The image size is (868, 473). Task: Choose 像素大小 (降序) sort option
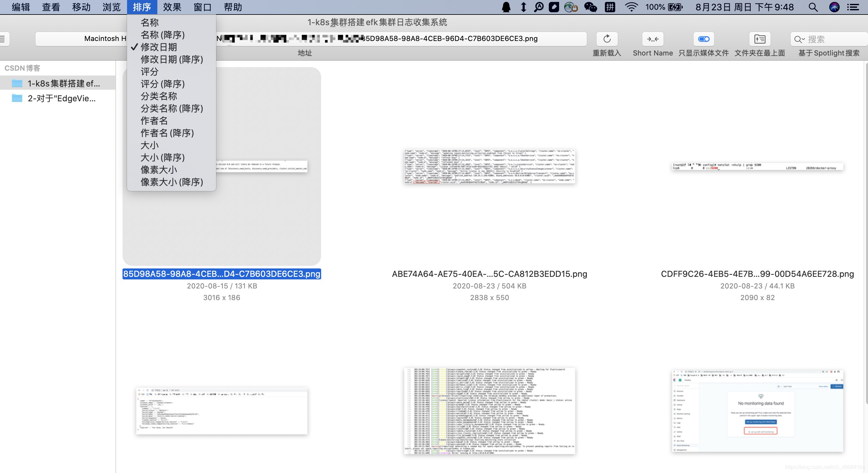coord(172,182)
